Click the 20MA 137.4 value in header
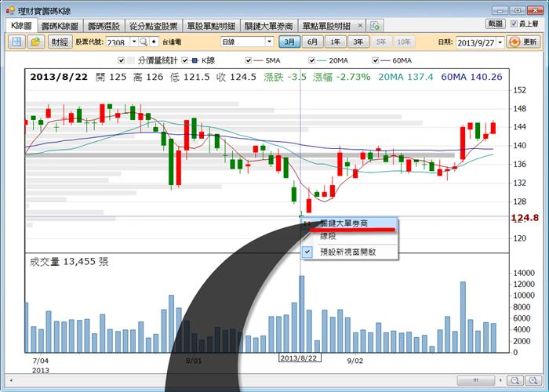Viewport: 549px width, 392px height. (405, 77)
